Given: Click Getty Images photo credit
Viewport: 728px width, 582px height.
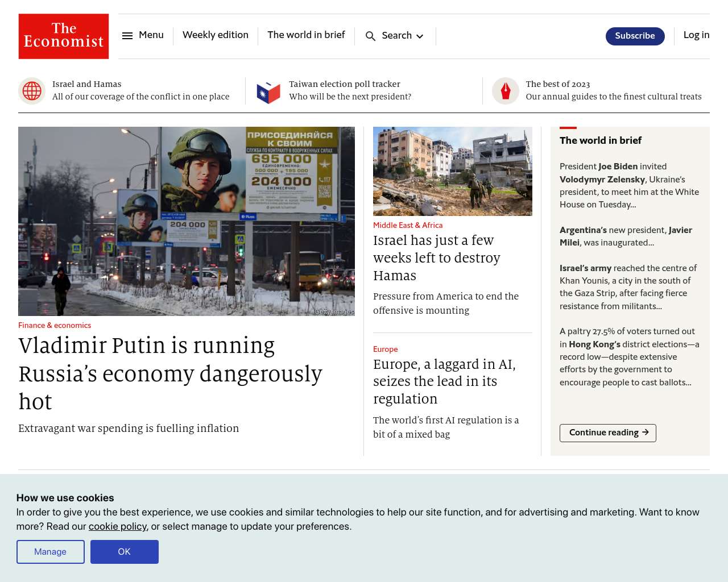Looking at the screenshot, I should click(x=334, y=311).
